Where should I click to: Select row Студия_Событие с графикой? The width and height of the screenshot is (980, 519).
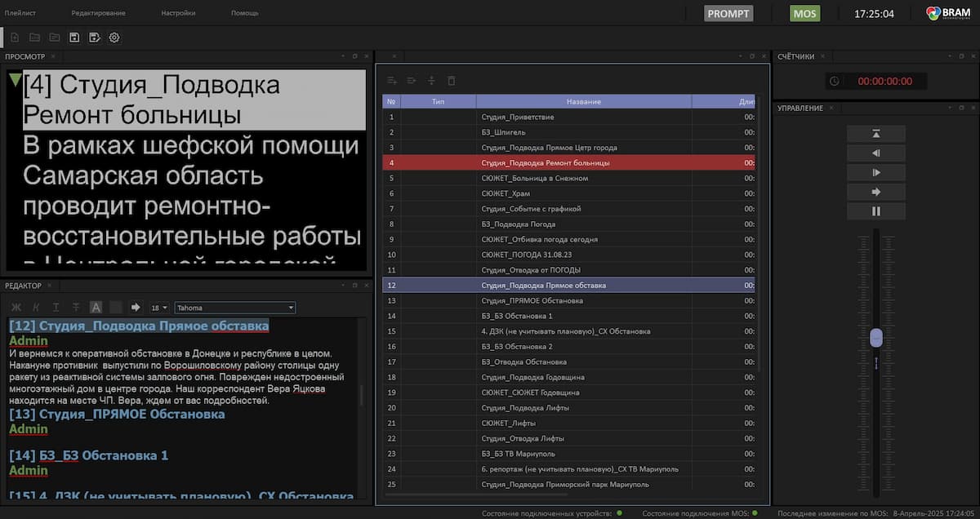pos(568,209)
